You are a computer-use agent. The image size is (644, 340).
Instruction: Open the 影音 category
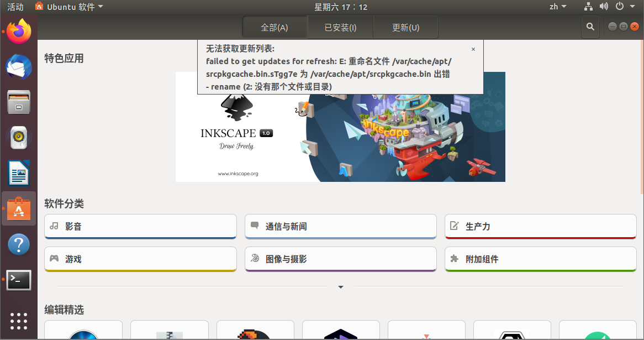point(140,226)
